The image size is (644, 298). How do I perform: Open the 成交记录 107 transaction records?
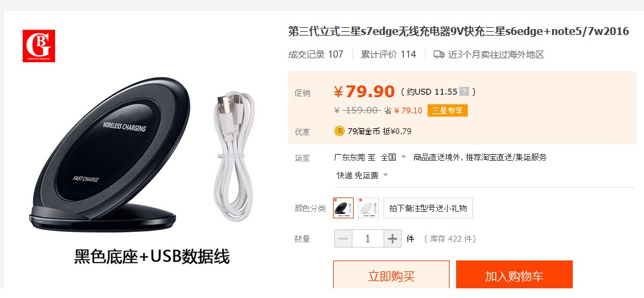(316, 54)
